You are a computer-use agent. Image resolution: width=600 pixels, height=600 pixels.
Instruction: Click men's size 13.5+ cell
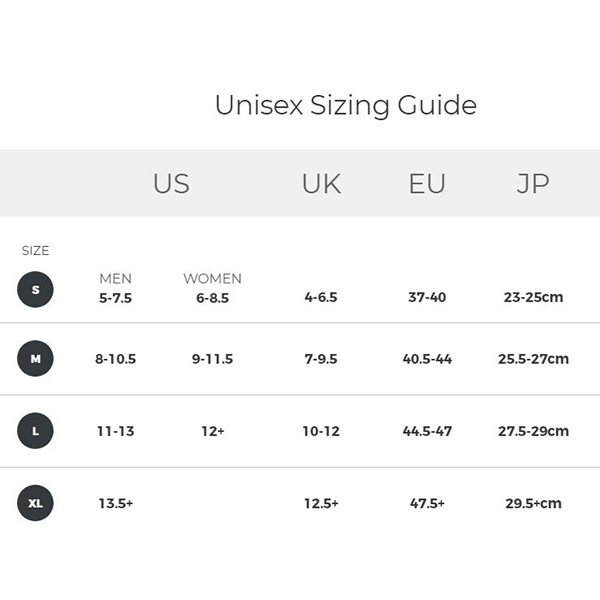[115, 503]
